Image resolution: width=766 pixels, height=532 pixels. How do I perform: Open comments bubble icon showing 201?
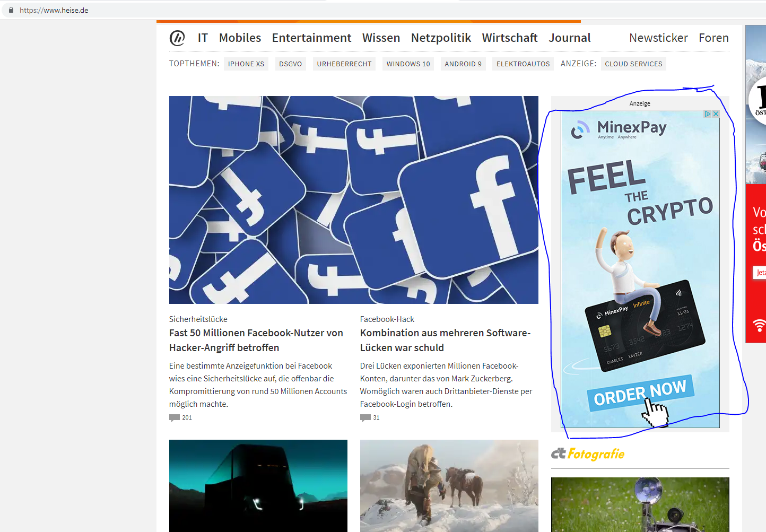[x=175, y=417]
